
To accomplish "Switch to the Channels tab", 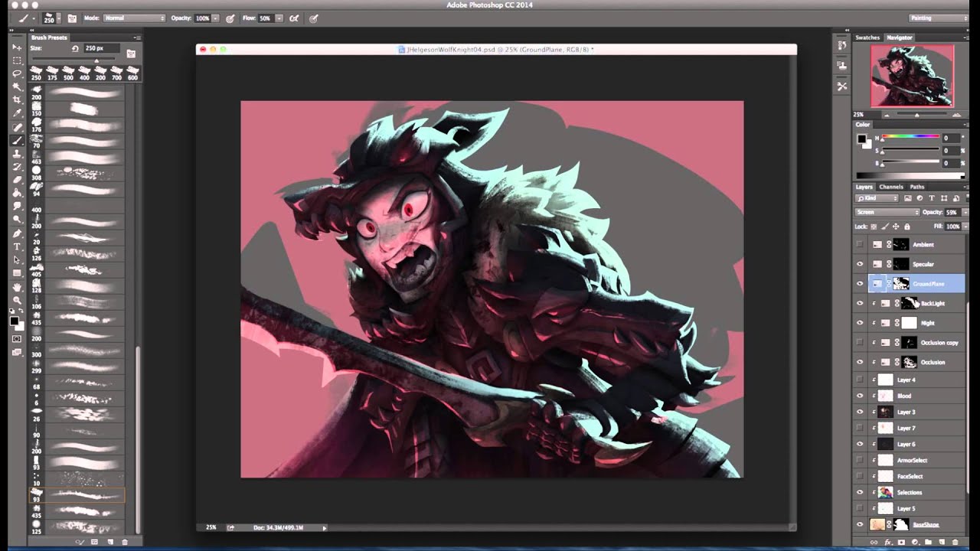I will click(x=890, y=187).
